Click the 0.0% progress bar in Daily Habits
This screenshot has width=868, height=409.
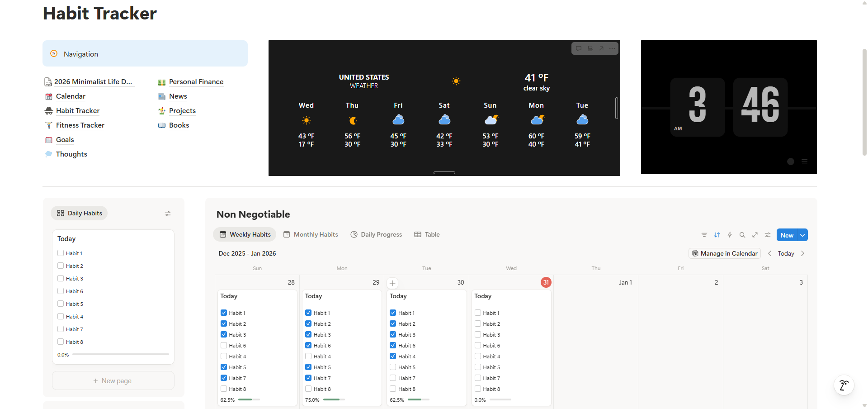click(120, 355)
